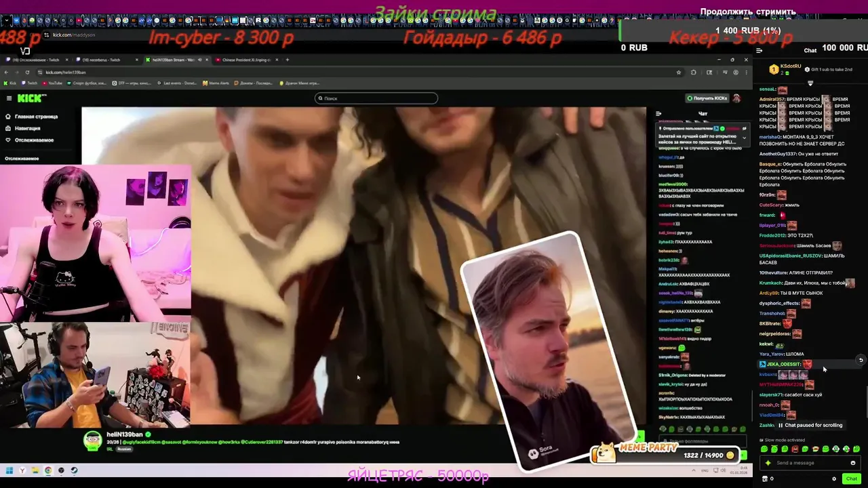
Task: Expand the pinned chat message chevron
Action: 744,138
